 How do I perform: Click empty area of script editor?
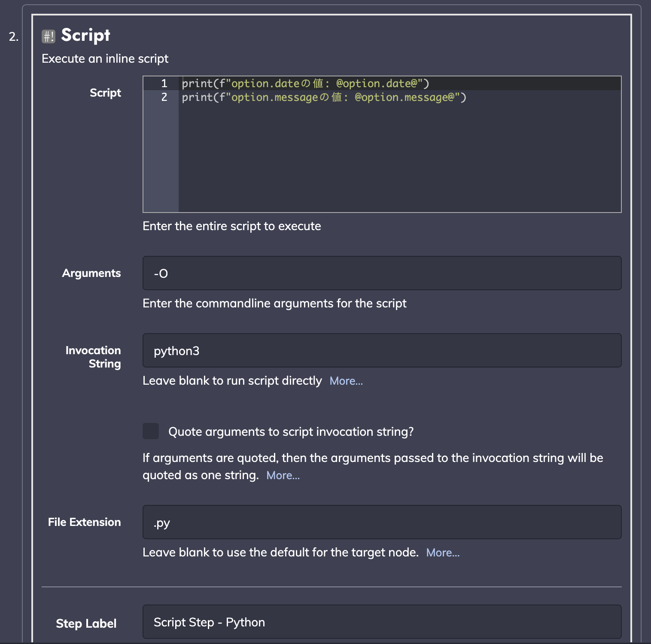tap(399, 159)
